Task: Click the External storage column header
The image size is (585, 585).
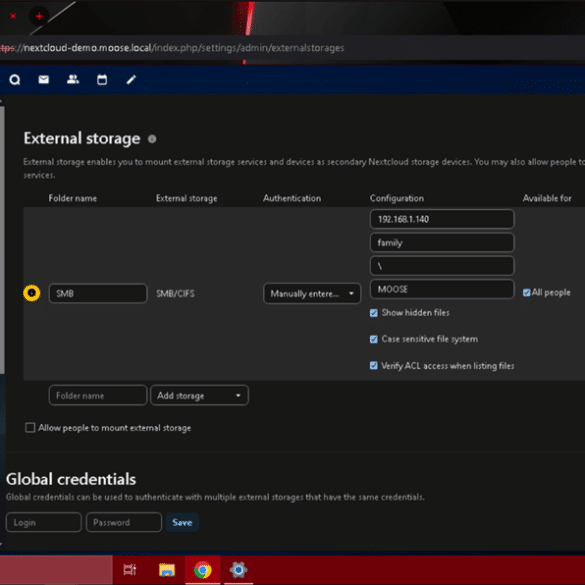Action: (187, 198)
